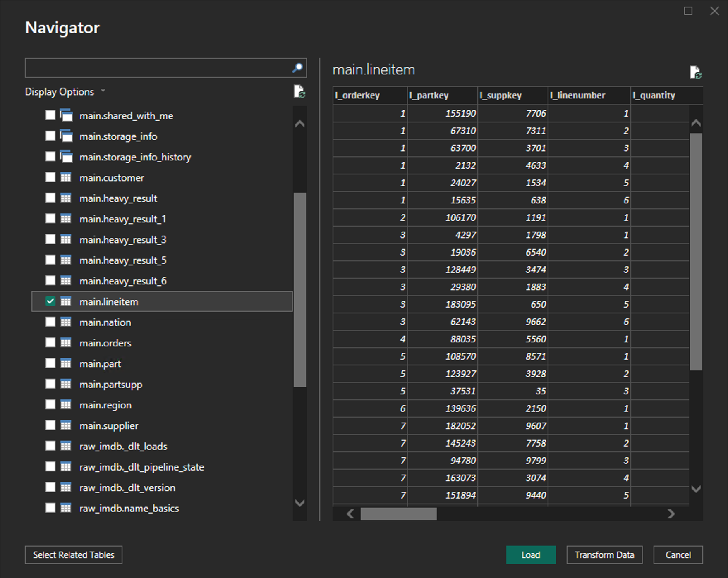Maximize the Navigator dialog window
The width and height of the screenshot is (728, 578).
click(688, 11)
